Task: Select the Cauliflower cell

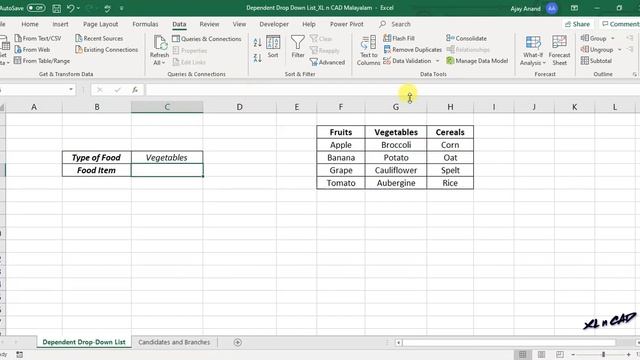Action: (396, 170)
